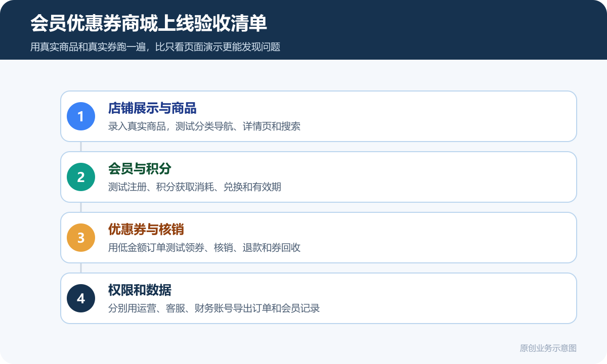This screenshot has height=364, width=607.
Task: Select the heading 会员与积分
Action: (x=140, y=169)
